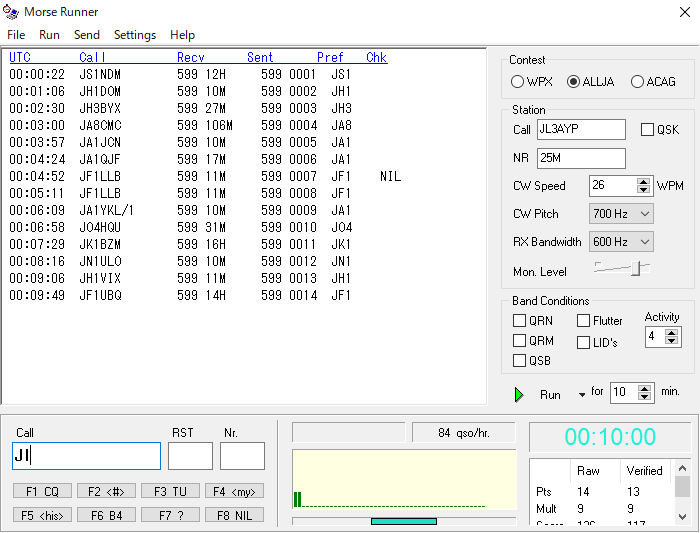The height and width of the screenshot is (533, 700).
Task: Click the Run button label
Action: 550,395
